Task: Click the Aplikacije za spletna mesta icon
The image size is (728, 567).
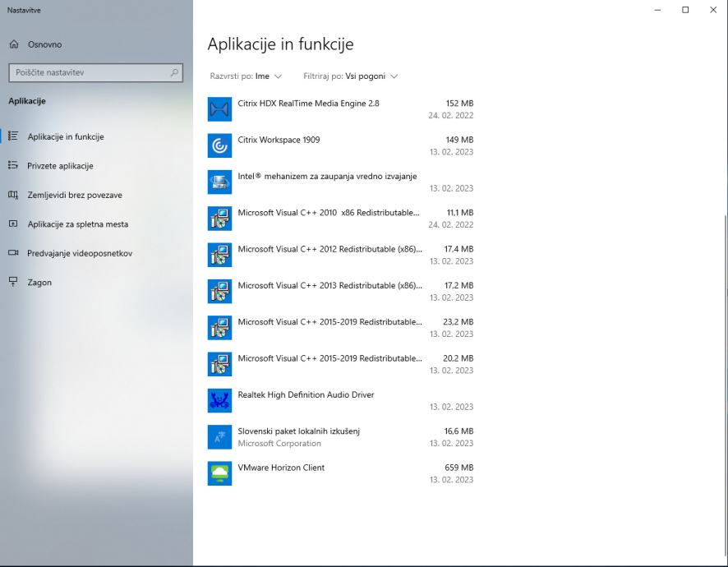Action: (x=13, y=224)
